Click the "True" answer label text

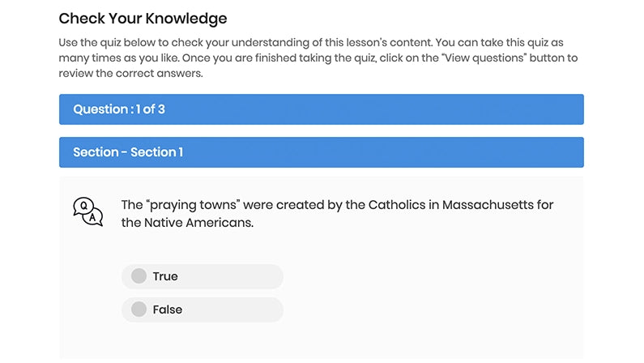(x=165, y=276)
